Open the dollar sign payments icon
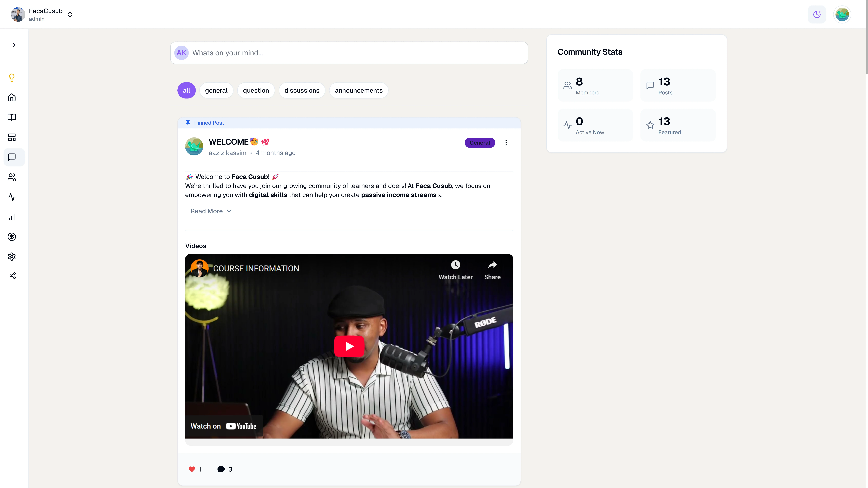This screenshot has width=868, height=488. 12,237
